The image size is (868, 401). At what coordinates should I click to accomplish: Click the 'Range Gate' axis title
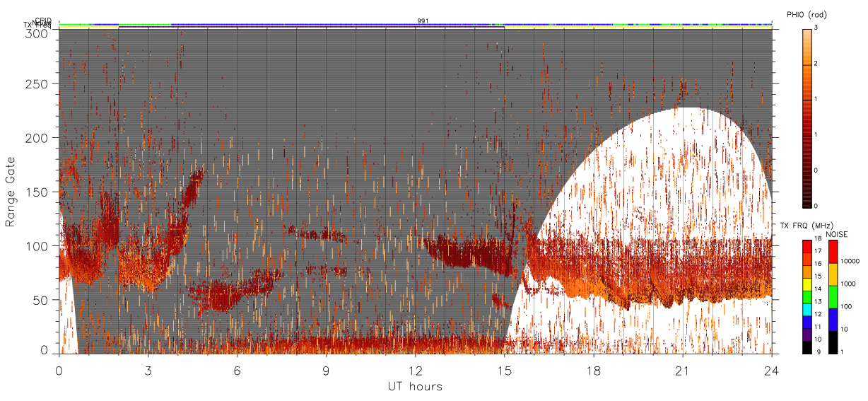[11, 192]
